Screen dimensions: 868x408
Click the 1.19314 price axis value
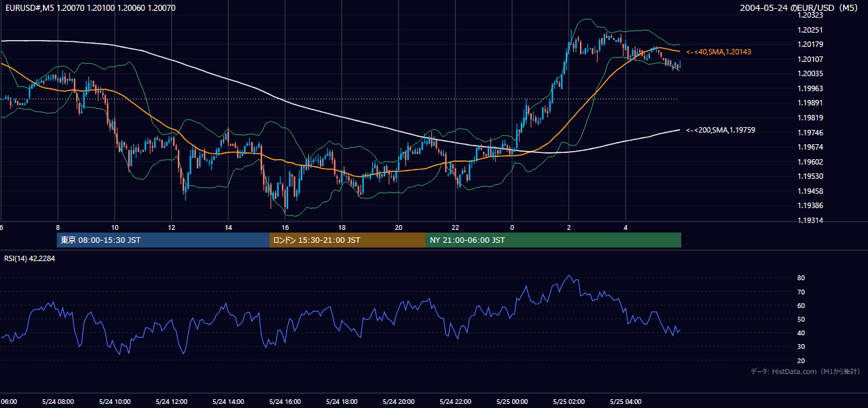tap(810, 220)
